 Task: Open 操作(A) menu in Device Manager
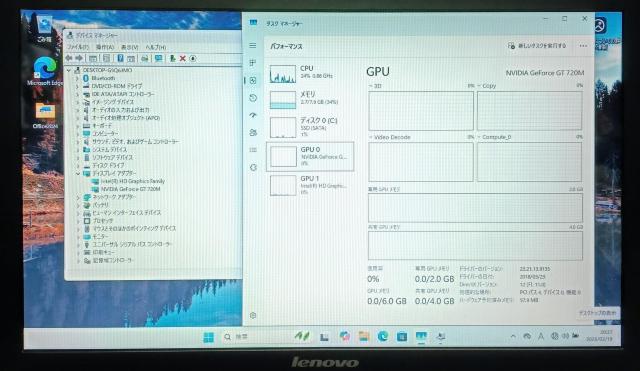(x=105, y=47)
